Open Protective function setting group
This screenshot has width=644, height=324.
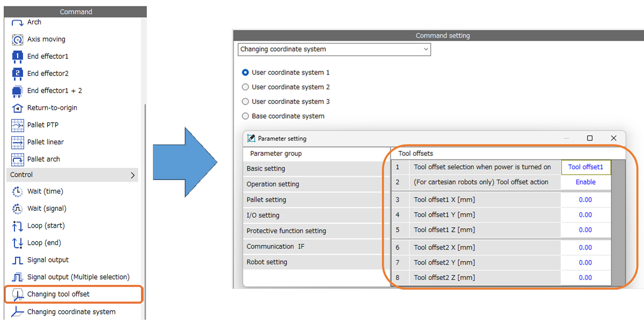tap(317, 231)
